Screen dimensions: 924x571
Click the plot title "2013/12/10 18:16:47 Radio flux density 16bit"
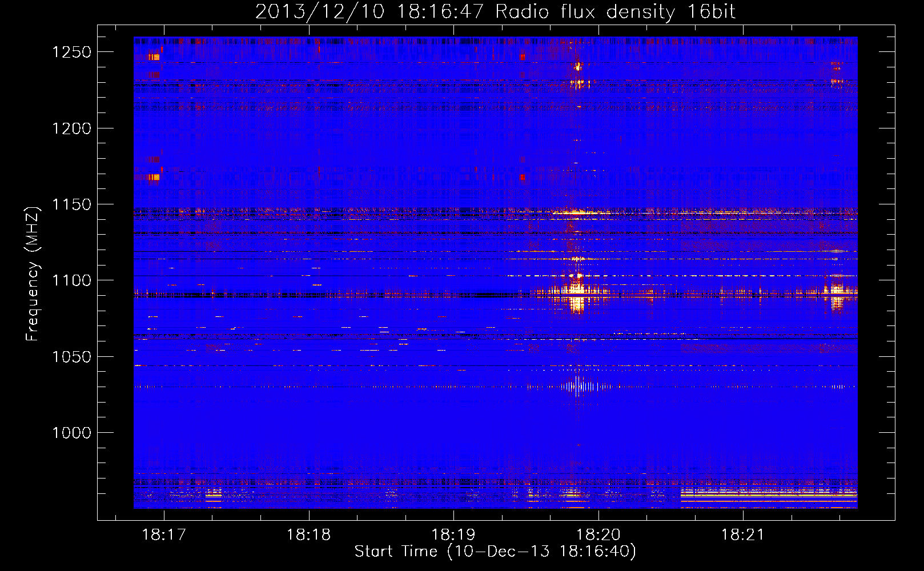(x=495, y=11)
